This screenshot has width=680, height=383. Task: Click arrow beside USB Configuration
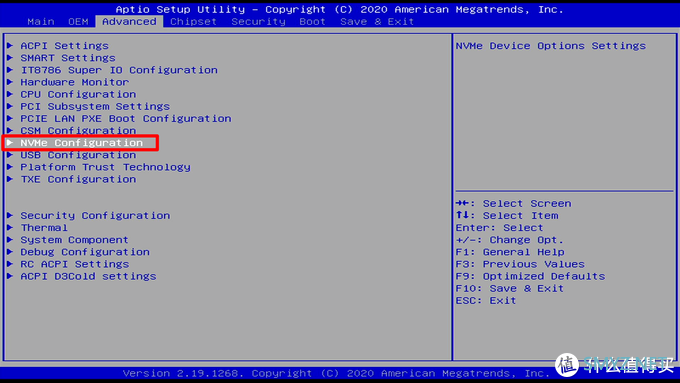click(10, 155)
